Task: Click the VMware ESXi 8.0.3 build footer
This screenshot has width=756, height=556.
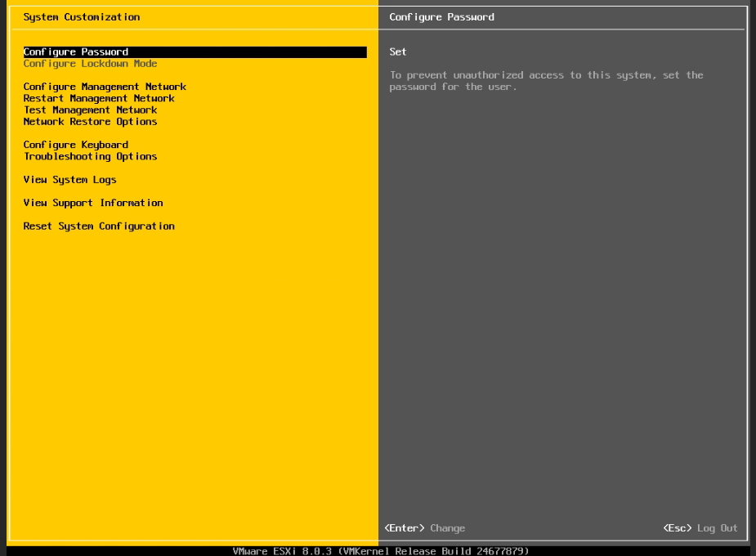Action: [x=380, y=551]
